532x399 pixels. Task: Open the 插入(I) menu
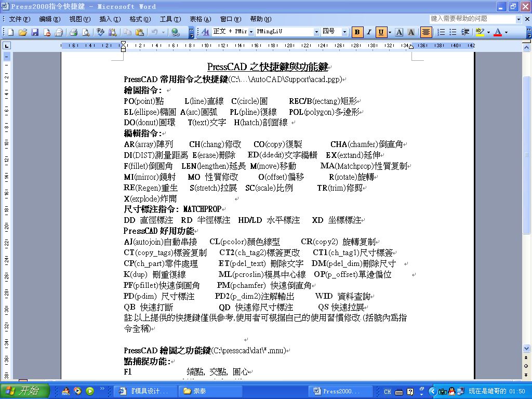pos(110,19)
